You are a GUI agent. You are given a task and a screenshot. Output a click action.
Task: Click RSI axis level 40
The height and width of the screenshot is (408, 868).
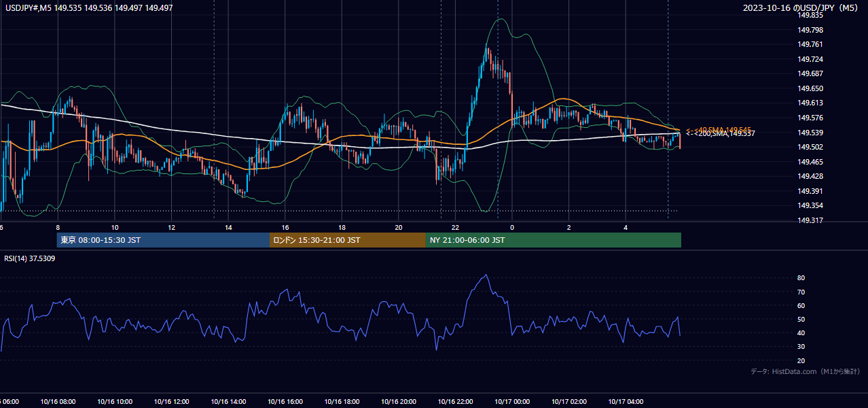(x=801, y=333)
